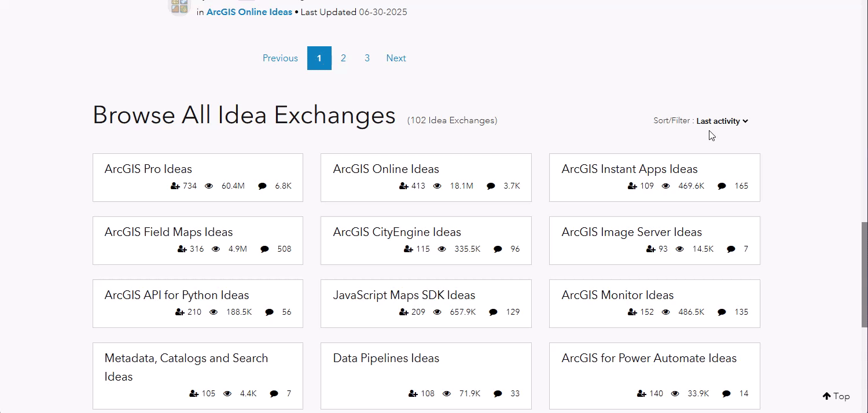The width and height of the screenshot is (868, 413).
Task: Open ArcGIS Online Ideas card title
Action: pos(386,169)
